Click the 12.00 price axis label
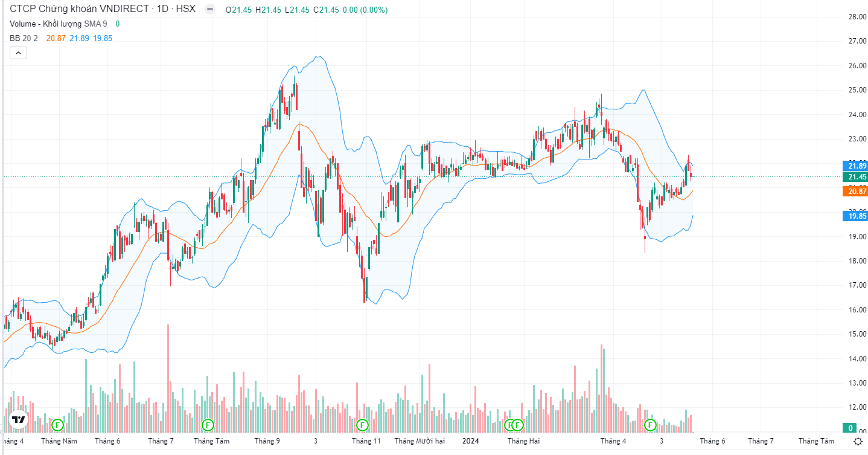 pos(857,407)
